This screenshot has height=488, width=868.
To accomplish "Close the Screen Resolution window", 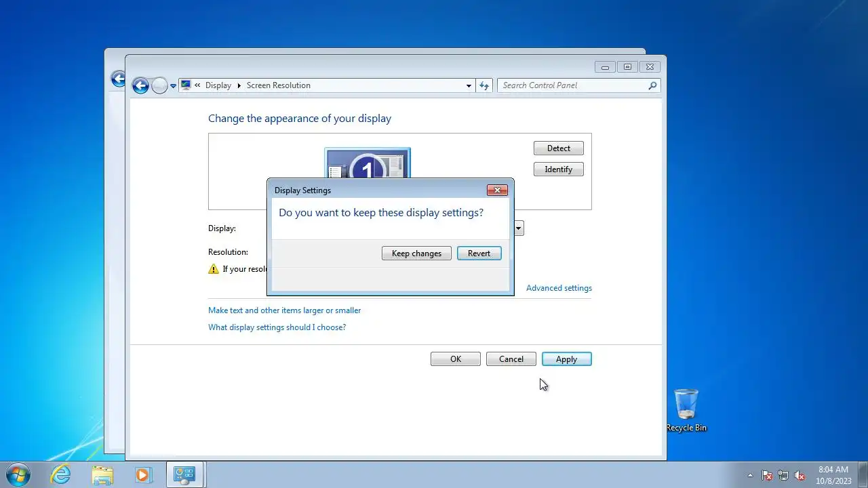I will 650,66.
